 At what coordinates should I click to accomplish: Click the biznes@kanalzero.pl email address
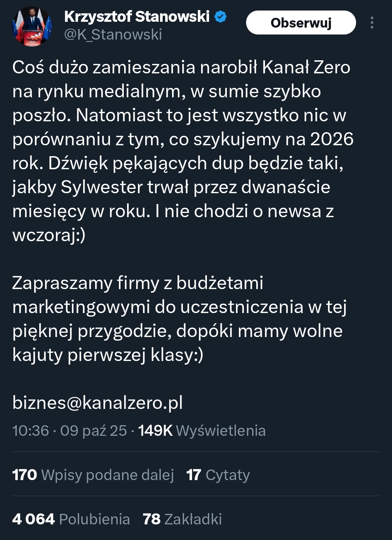(x=98, y=403)
